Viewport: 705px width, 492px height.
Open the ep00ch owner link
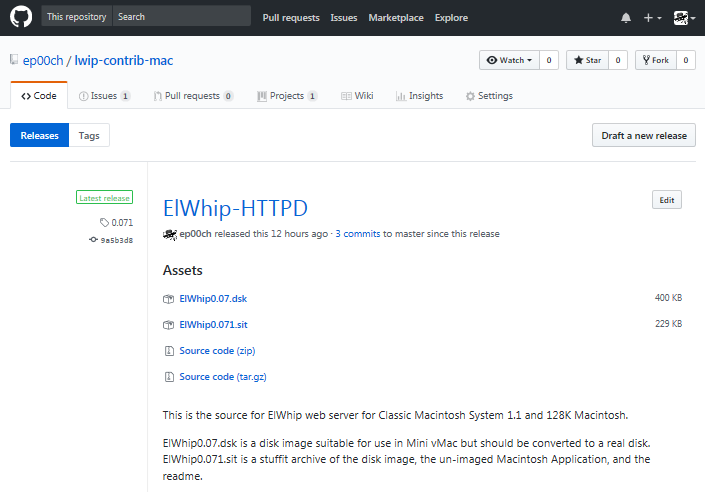pos(43,60)
